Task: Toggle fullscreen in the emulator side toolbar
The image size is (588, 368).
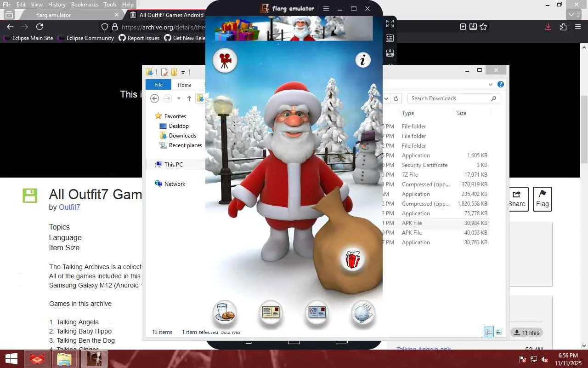Action: pyautogui.click(x=390, y=23)
